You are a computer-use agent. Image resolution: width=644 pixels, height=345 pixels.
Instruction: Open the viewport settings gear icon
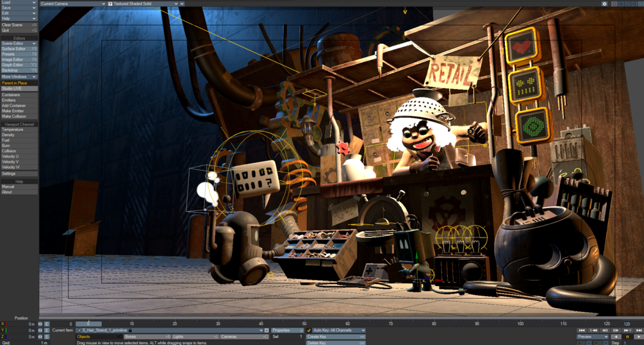point(604,4)
